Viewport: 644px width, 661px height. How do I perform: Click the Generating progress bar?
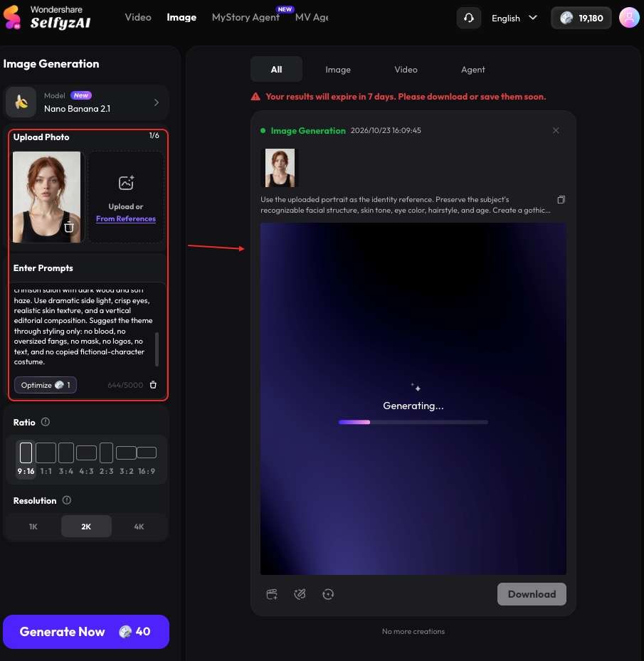pos(413,422)
